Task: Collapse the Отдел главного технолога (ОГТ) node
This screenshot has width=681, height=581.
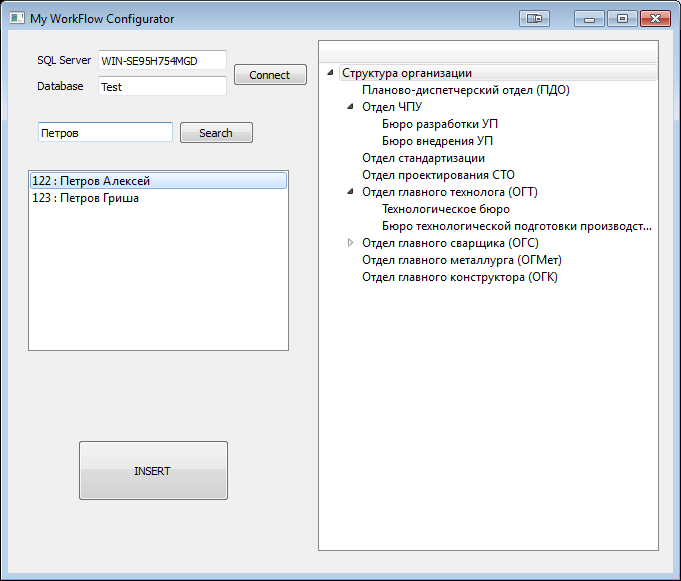Action: pyautogui.click(x=350, y=192)
